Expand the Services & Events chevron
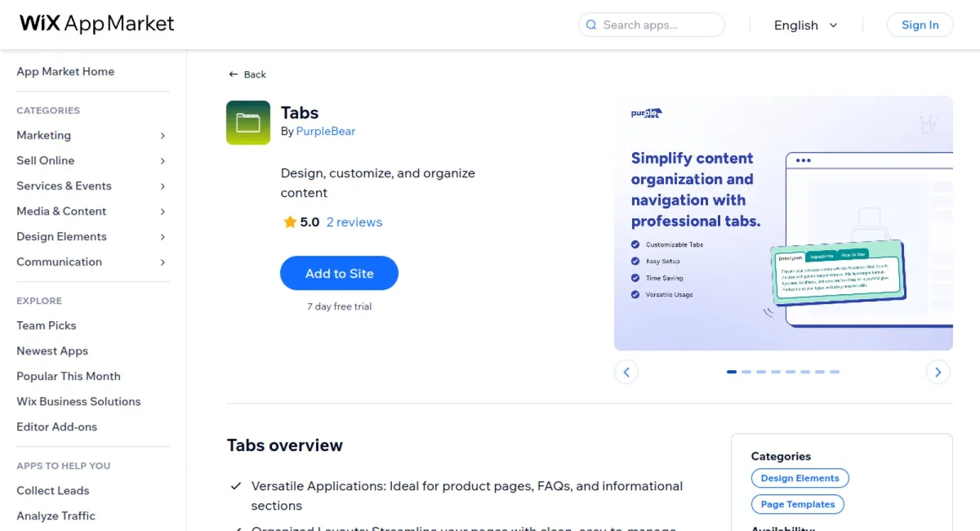Viewport: 980px width, 531px height. (163, 186)
